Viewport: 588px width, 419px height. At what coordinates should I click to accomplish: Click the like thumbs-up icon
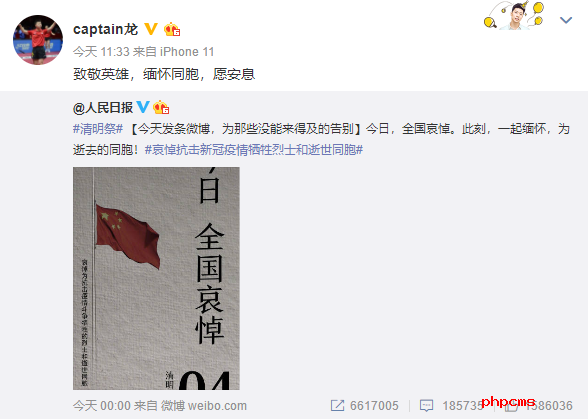(510, 405)
